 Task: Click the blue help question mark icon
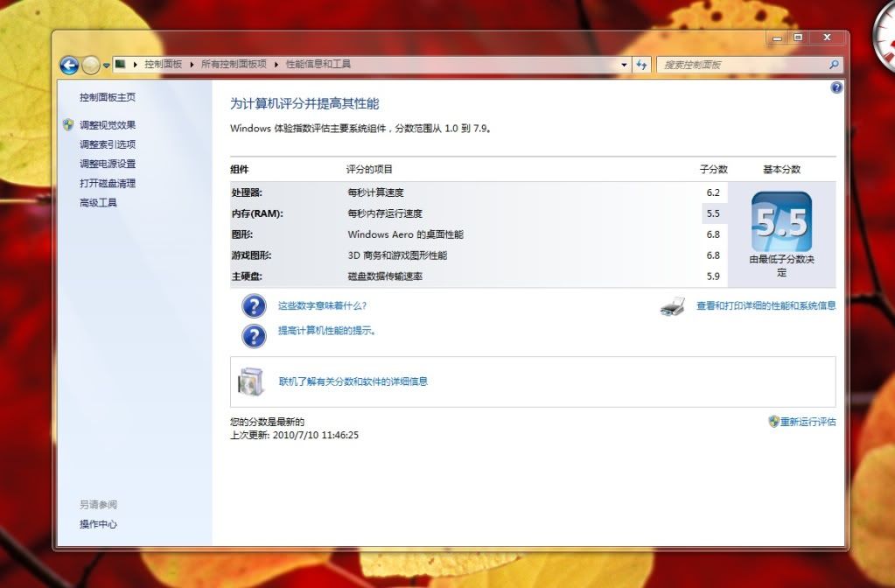[836, 87]
